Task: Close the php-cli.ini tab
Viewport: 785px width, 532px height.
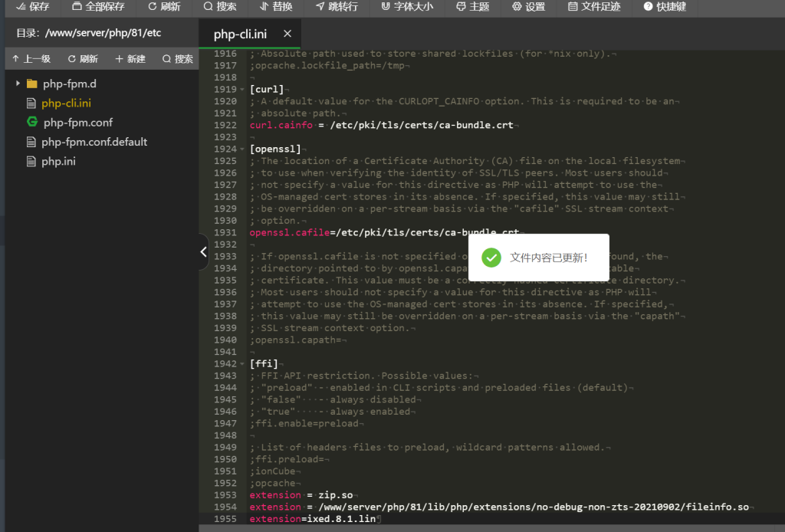Action: (287, 34)
